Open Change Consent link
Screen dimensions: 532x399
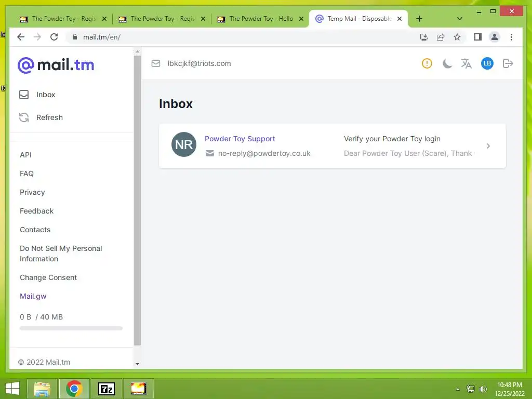(48, 277)
